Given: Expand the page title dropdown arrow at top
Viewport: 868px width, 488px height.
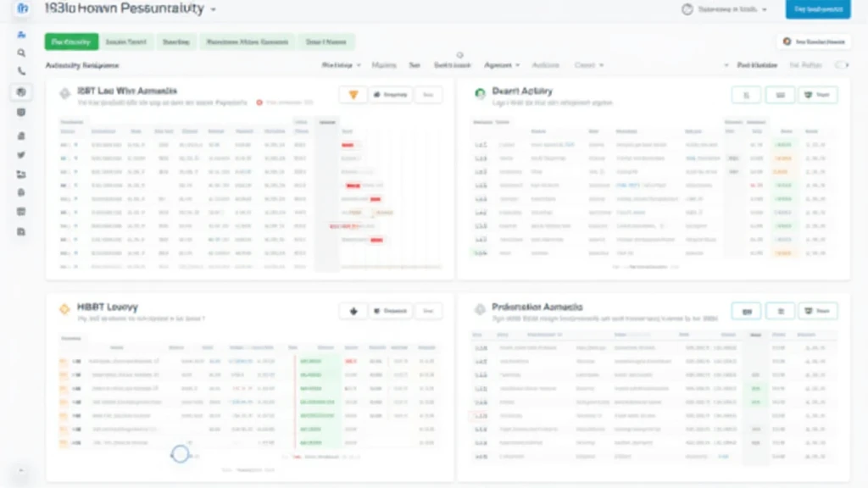Looking at the screenshot, I should click(x=213, y=9).
